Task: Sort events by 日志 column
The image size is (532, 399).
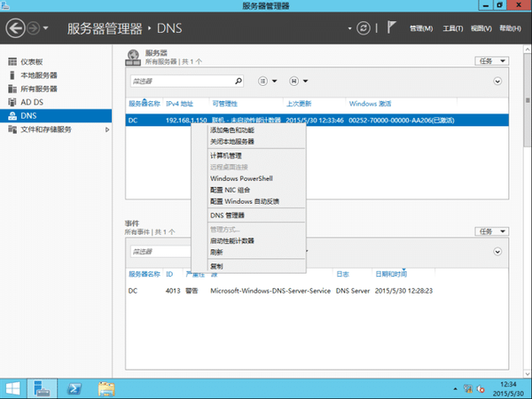Action: pos(342,274)
